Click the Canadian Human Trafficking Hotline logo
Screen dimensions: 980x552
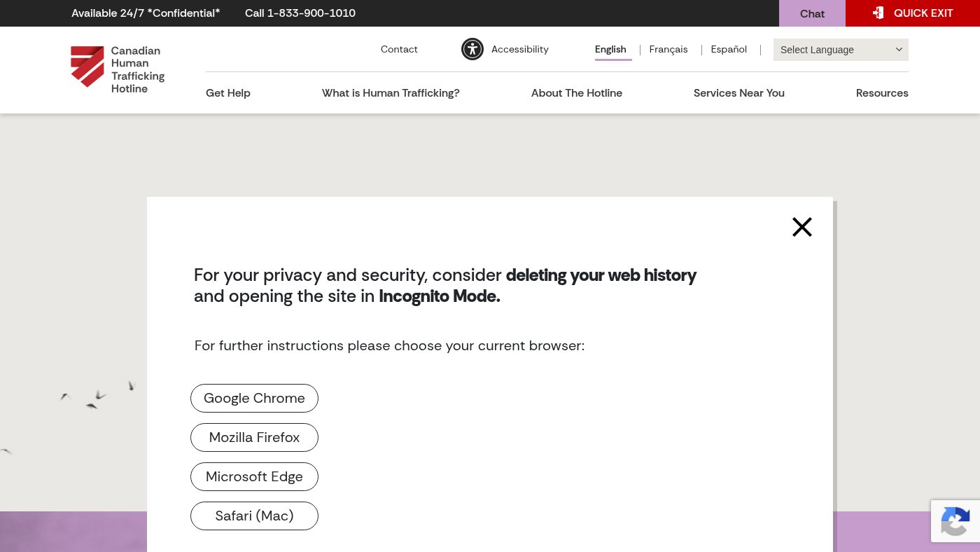coord(118,69)
